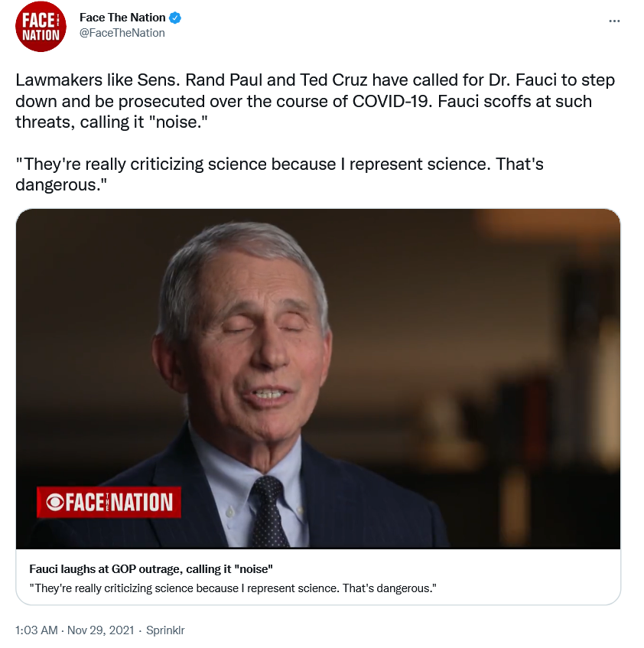The width and height of the screenshot is (644, 648).
Task: Open the card headline "Fauci laughs at GOP outrage"
Action: tap(151, 569)
